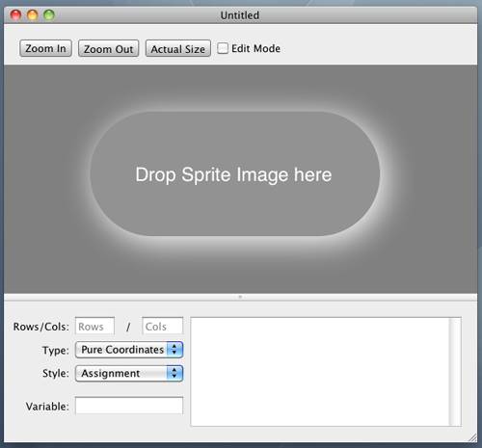Viewport: 482px width, 448px height.
Task: Enable the Edit Mode checkbox
Action: pos(223,48)
